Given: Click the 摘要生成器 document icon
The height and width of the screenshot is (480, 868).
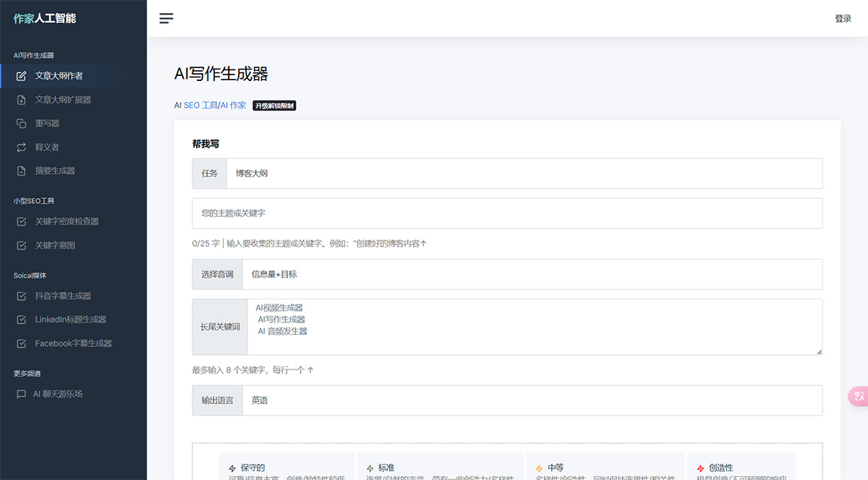Looking at the screenshot, I should click(22, 171).
